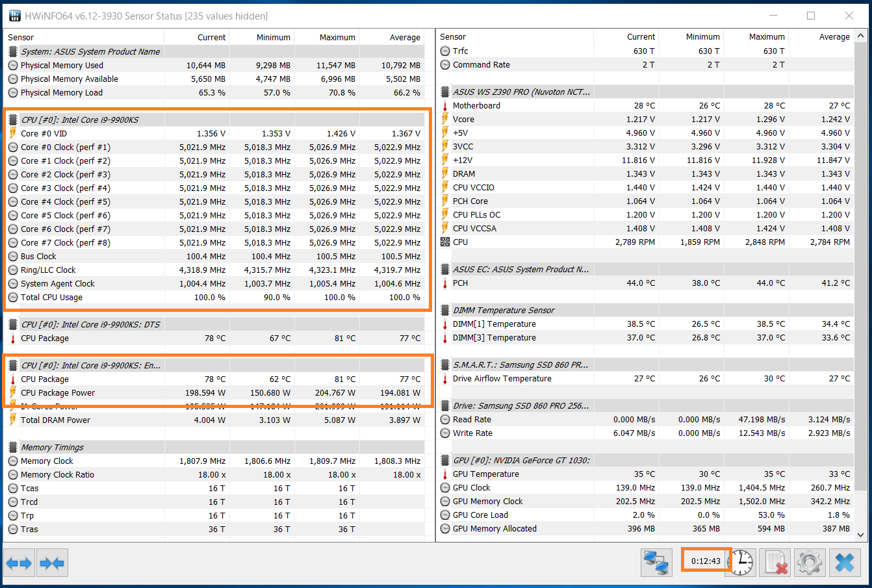Screen dimensions: 872x588
Task: Click right panel scrollbar down arrow
Action: [x=861, y=535]
